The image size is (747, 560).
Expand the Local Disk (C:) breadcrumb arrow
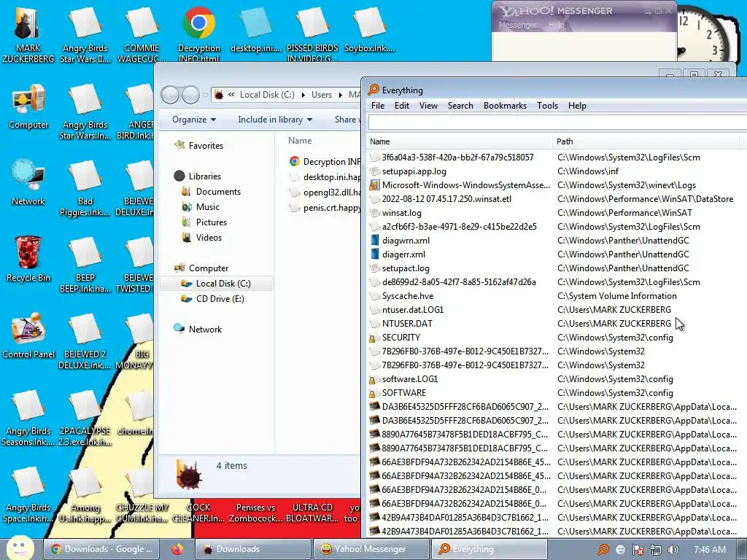[x=303, y=95]
